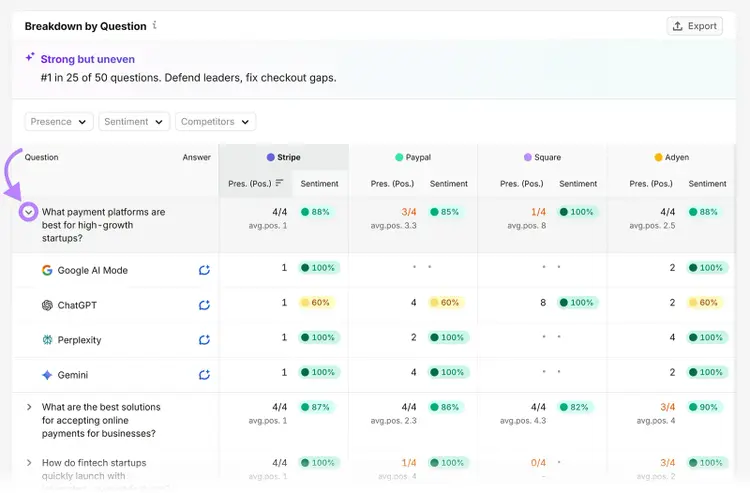Collapse the high-growth startups question row
This screenshot has width=750, height=493.
coord(29,212)
